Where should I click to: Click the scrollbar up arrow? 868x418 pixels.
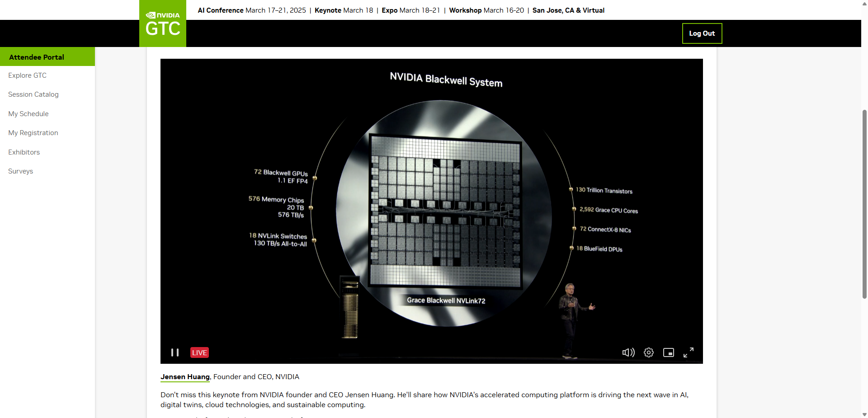[864, 3]
